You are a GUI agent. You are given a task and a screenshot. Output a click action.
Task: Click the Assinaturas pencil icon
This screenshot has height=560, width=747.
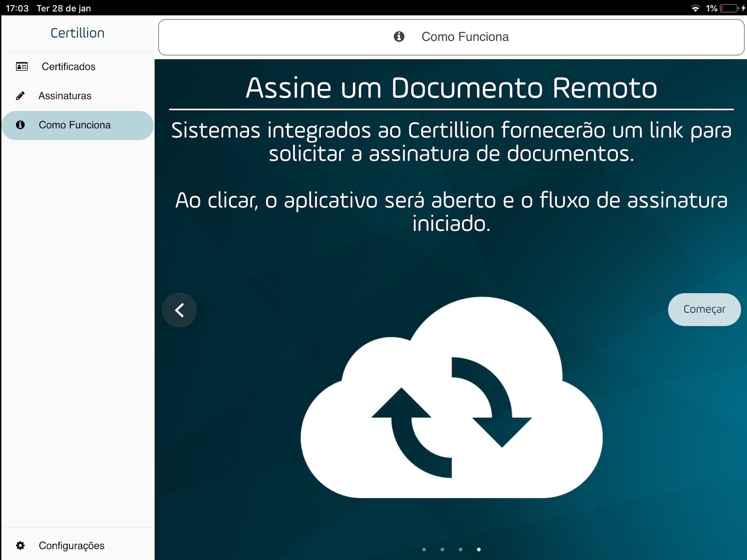(x=20, y=96)
